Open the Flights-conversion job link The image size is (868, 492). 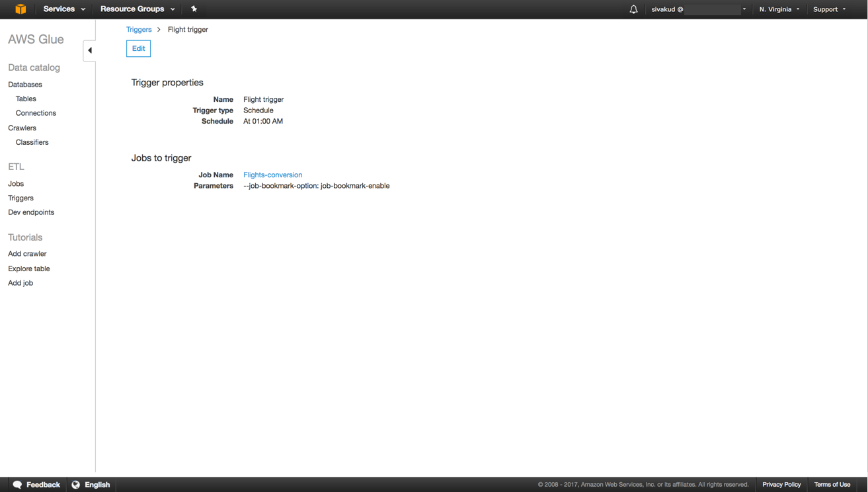(272, 175)
